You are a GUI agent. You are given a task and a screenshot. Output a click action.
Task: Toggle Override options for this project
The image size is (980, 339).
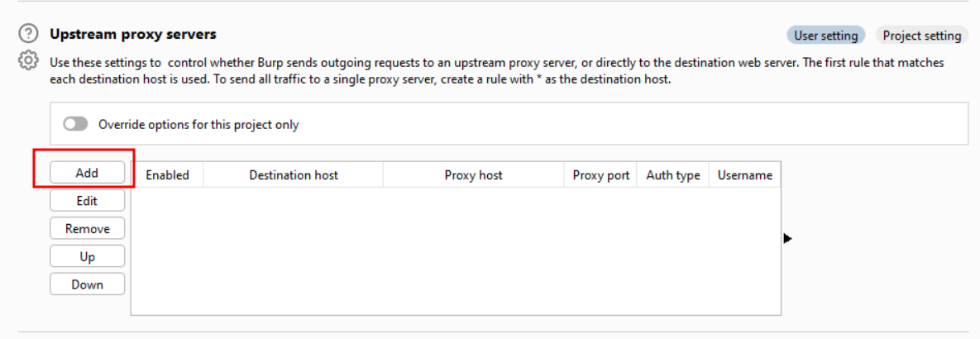click(75, 124)
